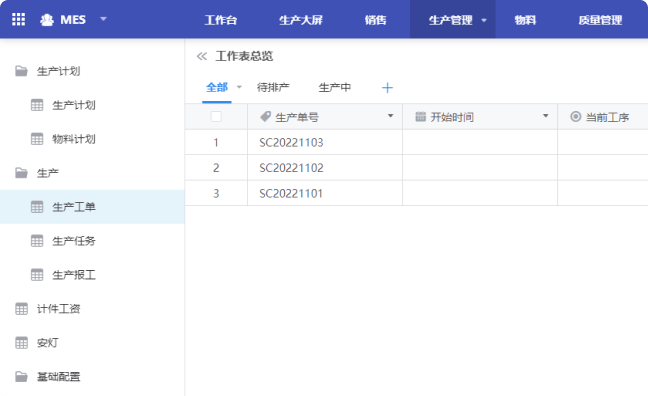Open the 生产任务 worksheet
The image size is (648, 396).
(74, 241)
